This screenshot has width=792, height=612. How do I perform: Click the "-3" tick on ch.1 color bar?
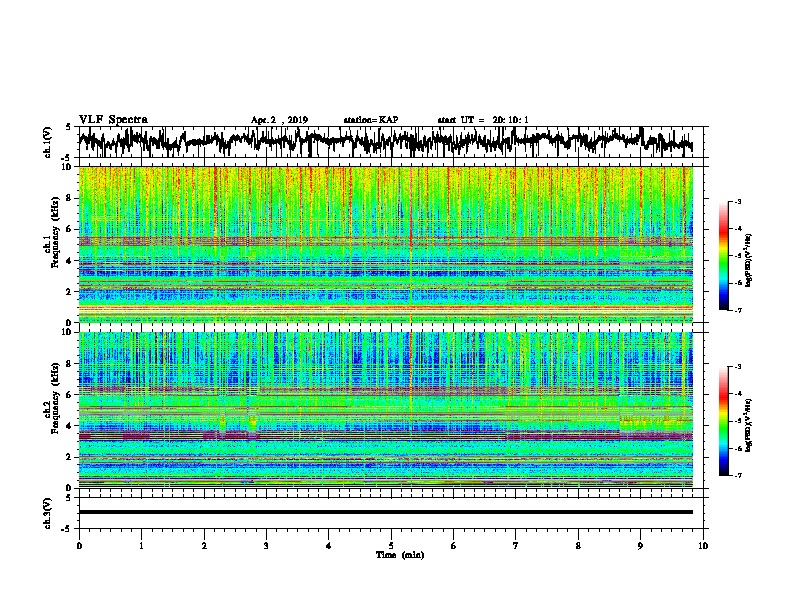click(x=738, y=201)
